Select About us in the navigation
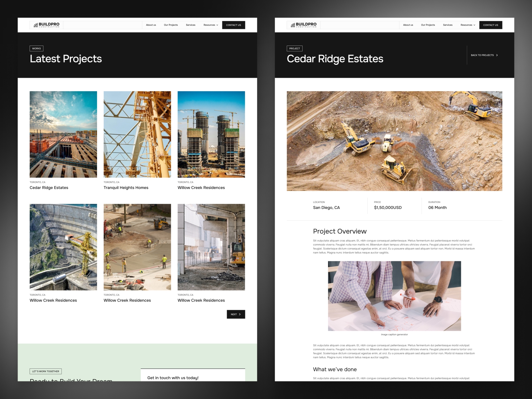532x399 pixels. coord(151,25)
